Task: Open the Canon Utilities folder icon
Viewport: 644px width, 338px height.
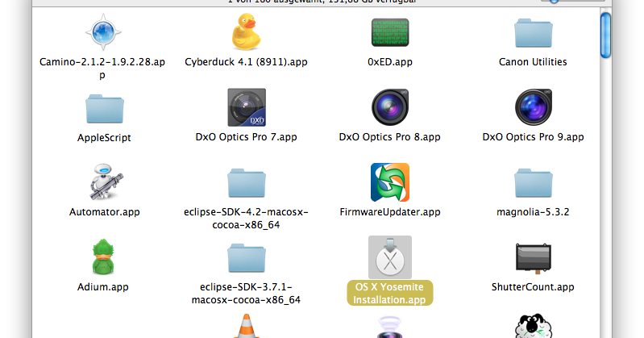Action: coord(533,33)
